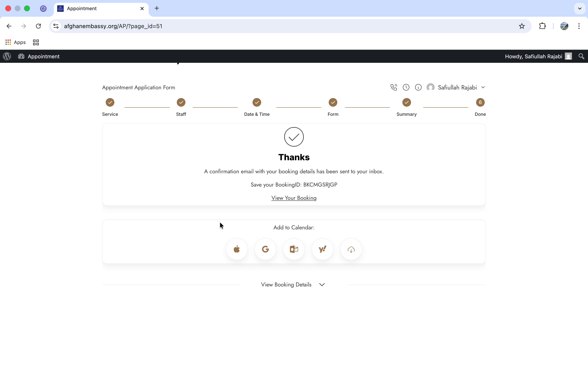588x367 pixels.
Task: Click the info icon near the profile
Action: 418,87
